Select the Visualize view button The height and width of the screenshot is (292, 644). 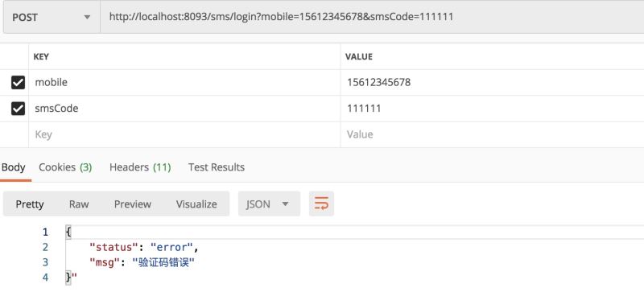pyautogui.click(x=196, y=204)
